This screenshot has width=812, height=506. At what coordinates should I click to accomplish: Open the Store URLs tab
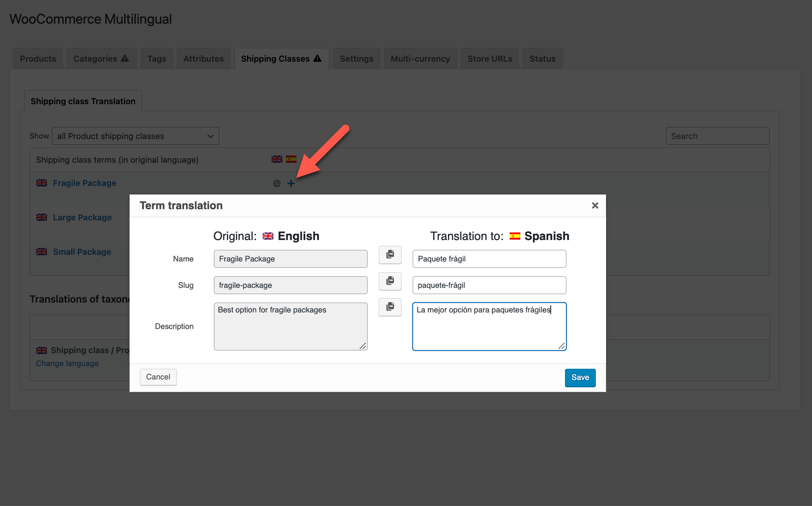pos(490,59)
